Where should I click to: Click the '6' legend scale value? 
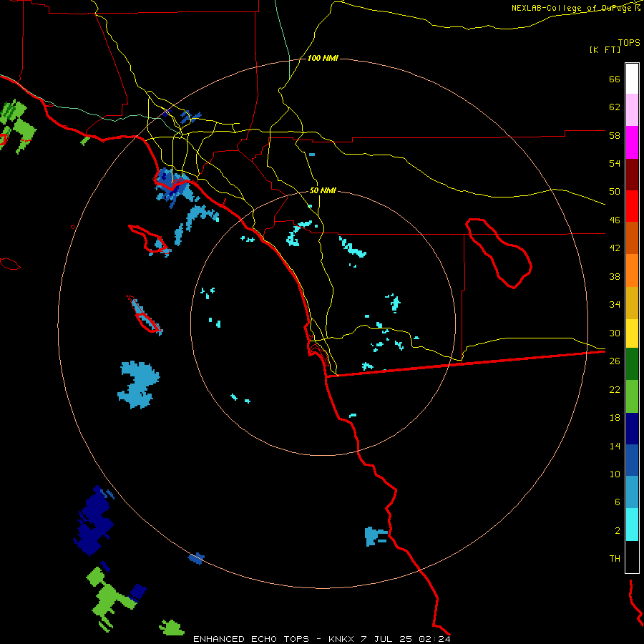(618, 502)
